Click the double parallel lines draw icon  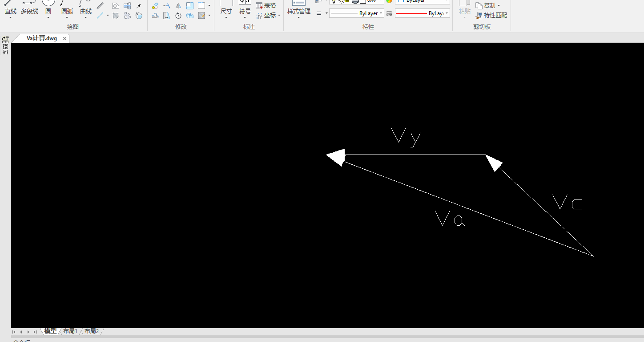100,6
